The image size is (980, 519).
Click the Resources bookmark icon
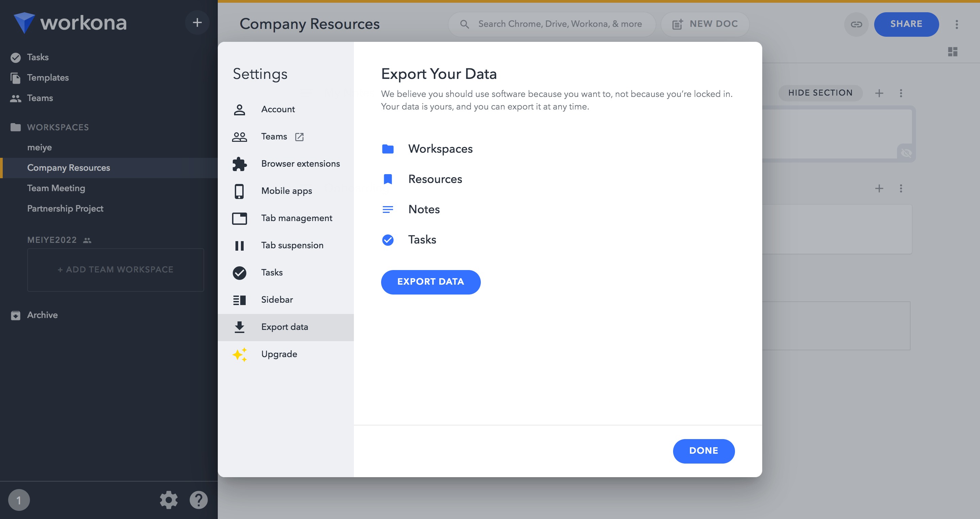[388, 179]
